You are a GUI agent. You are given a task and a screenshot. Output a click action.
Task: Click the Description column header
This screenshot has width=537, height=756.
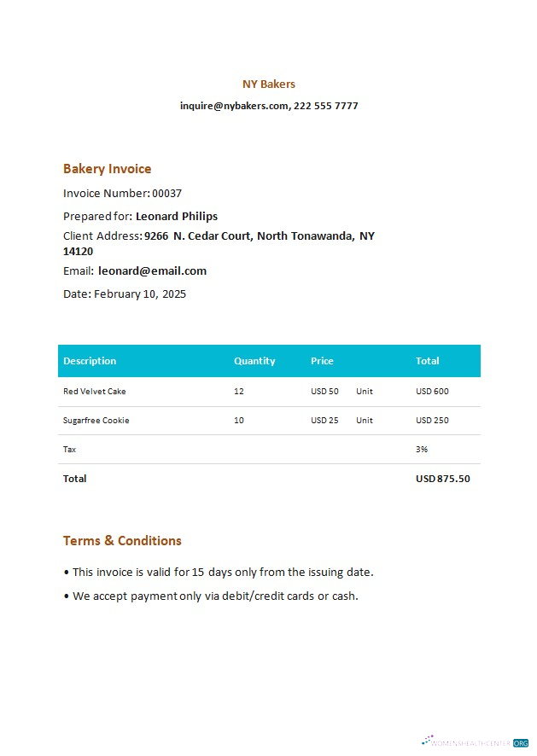(90, 361)
